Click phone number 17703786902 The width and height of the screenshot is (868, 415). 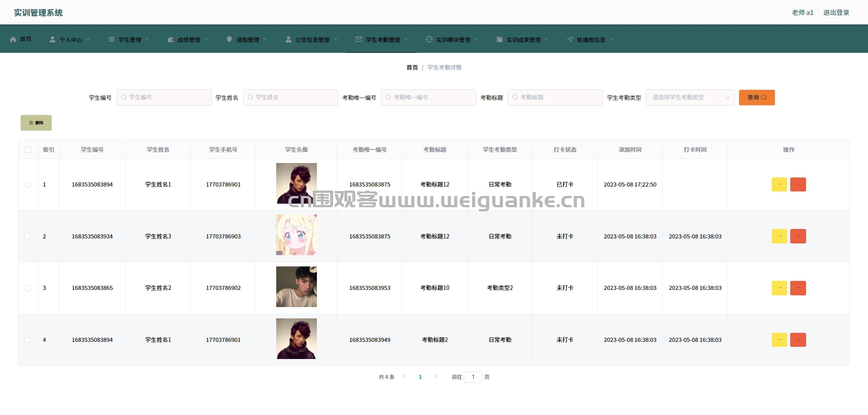(x=223, y=288)
